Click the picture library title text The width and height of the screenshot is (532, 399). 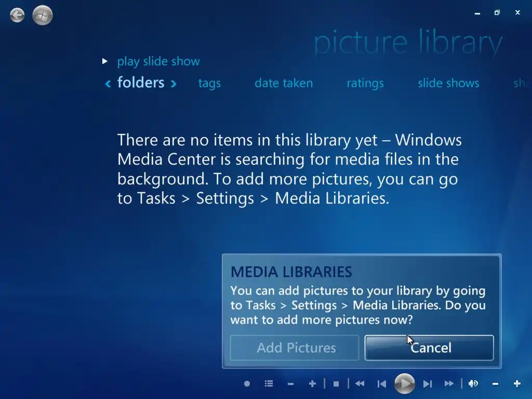click(x=408, y=43)
